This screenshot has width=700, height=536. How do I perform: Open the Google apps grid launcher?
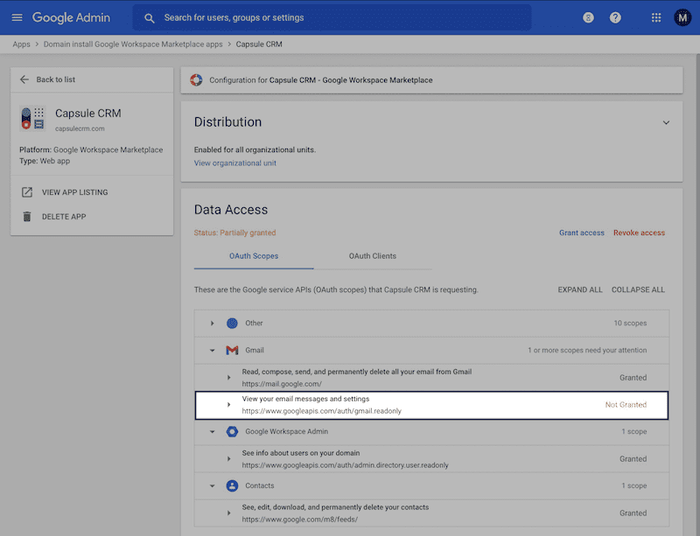click(x=656, y=17)
